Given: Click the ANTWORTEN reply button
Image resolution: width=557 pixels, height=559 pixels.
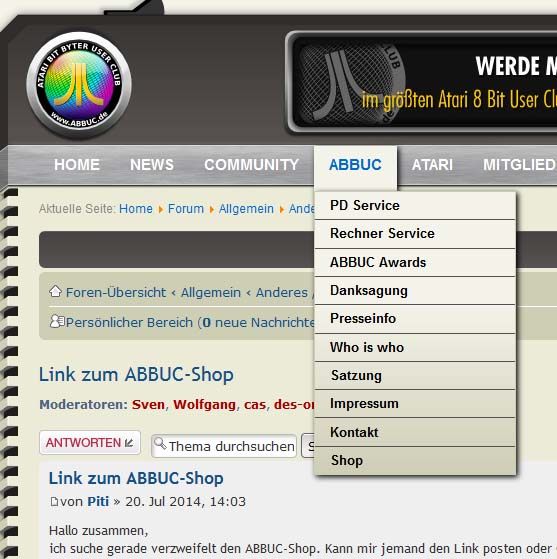Looking at the screenshot, I should (90, 443).
